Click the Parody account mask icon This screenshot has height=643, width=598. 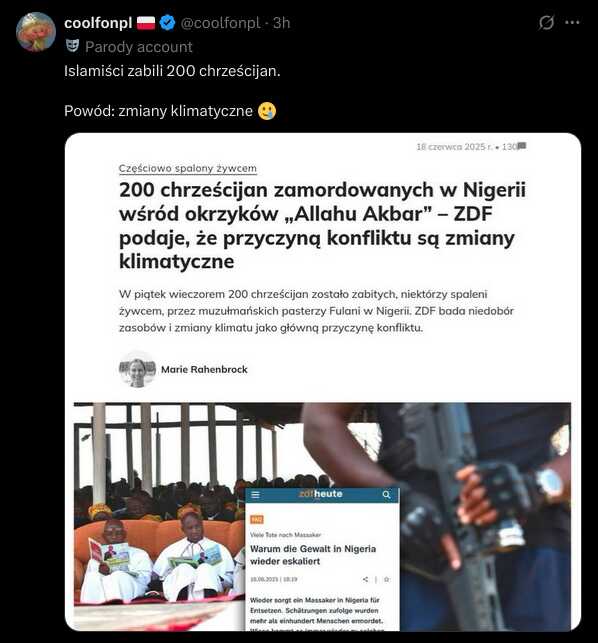(x=72, y=46)
